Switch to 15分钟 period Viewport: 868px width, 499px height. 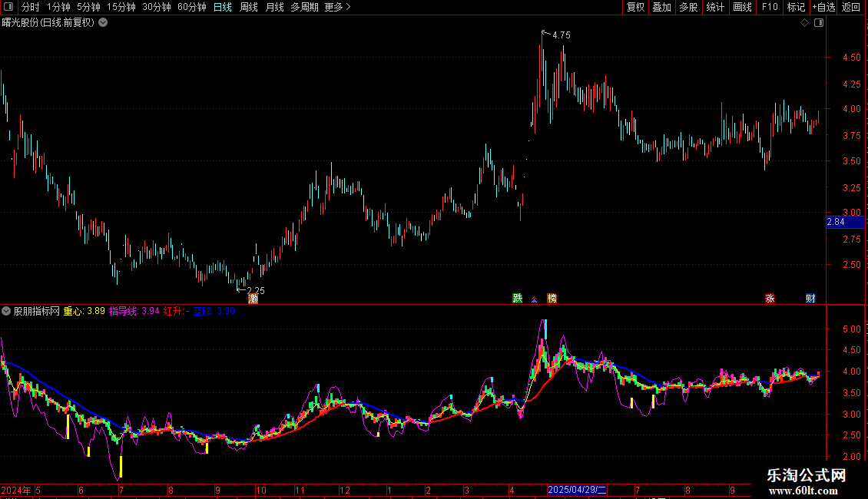(x=121, y=7)
